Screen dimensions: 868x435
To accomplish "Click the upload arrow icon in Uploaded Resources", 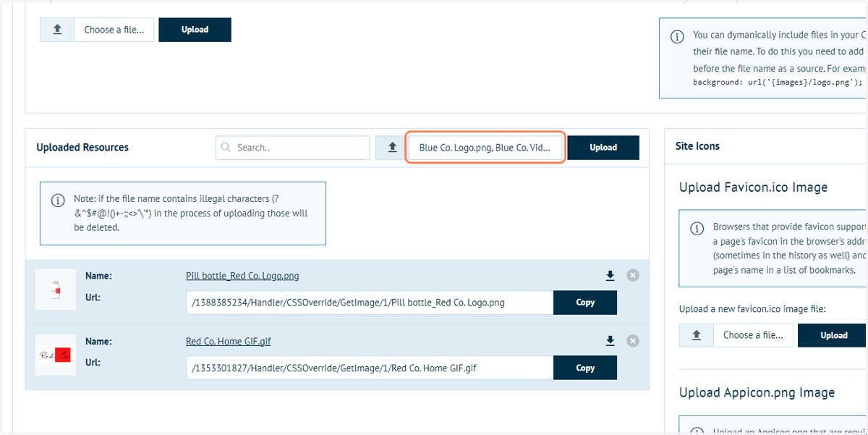I will 393,148.
